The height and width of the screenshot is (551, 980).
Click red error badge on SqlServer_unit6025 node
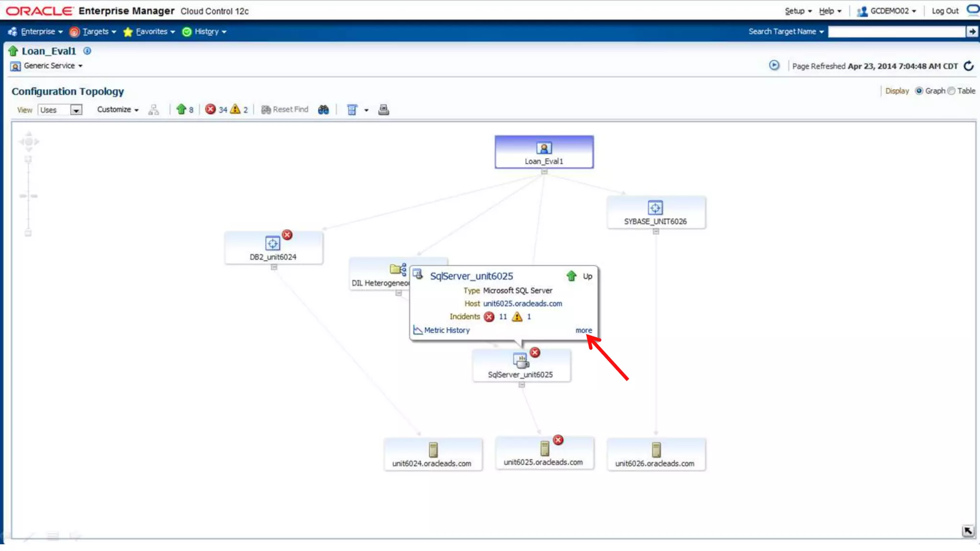coord(535,353)
